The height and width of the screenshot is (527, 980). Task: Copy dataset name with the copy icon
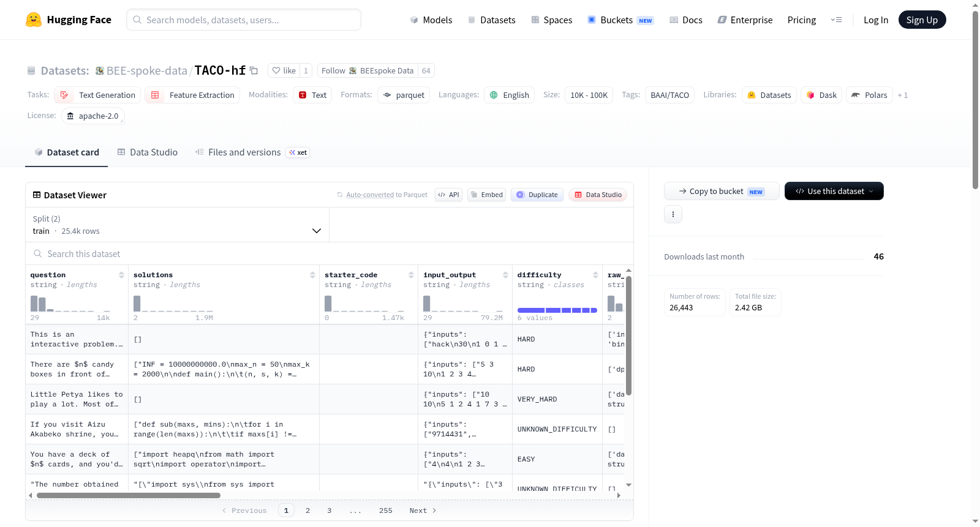click(254, 70)
